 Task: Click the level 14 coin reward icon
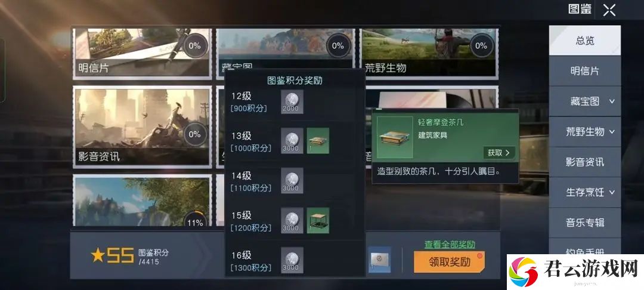[292, 181]
